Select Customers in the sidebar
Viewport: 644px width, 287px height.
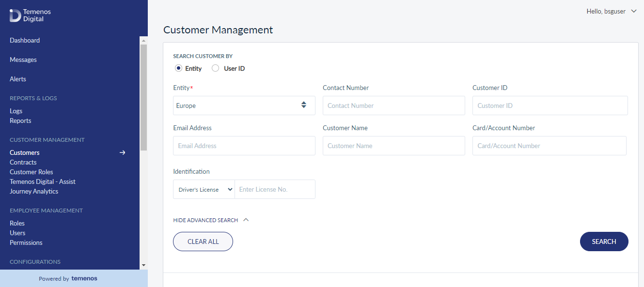click(x=25, y=152)
